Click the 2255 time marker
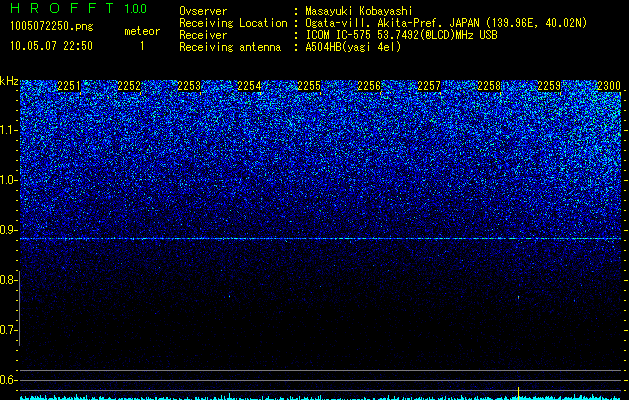The height and width of the screenshot is (400, 629). [309, 86]
